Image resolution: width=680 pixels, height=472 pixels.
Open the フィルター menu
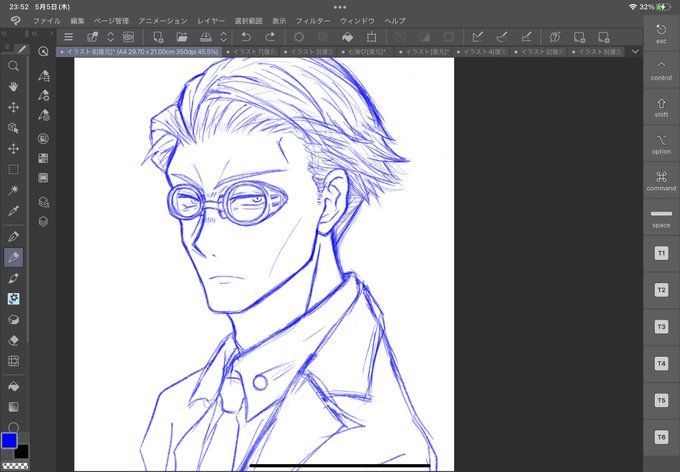point(313,21)
